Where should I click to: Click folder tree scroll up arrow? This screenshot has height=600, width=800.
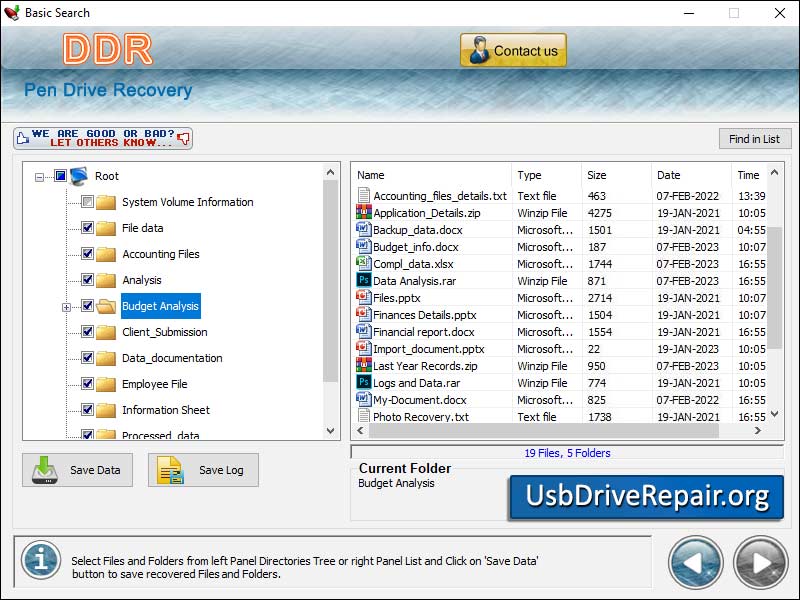pyautogui.click(x=331, y=172)
